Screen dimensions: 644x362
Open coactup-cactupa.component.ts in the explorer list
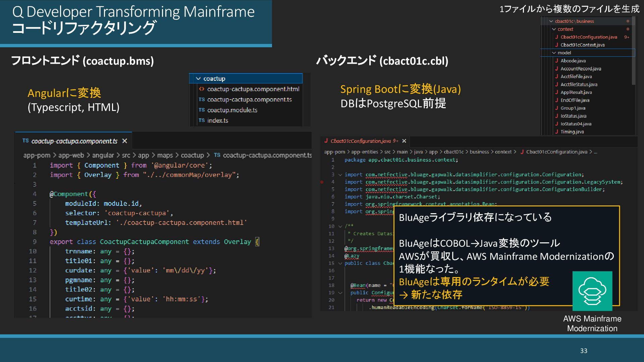click(249, 100)
